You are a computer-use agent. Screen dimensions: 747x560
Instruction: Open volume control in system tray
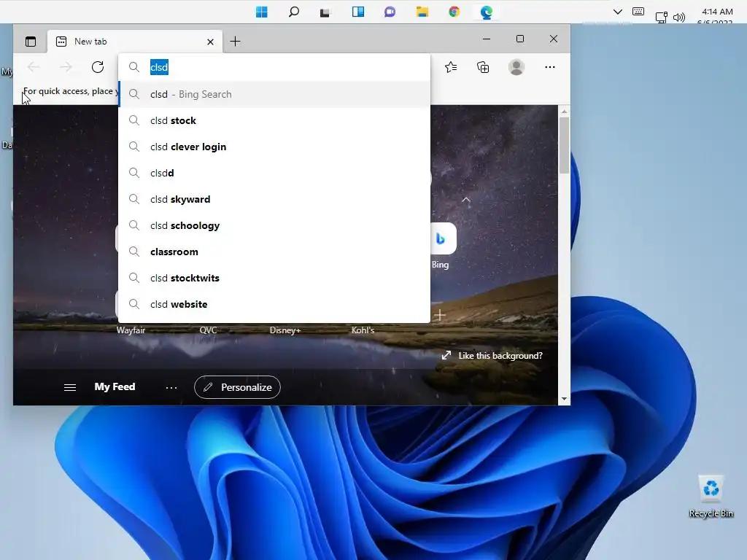679,17
